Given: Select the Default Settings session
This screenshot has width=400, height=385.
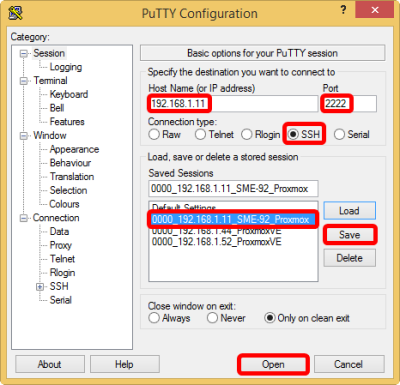Looking at the screenshot, I should pyautogui.click(x=233, y=207).
